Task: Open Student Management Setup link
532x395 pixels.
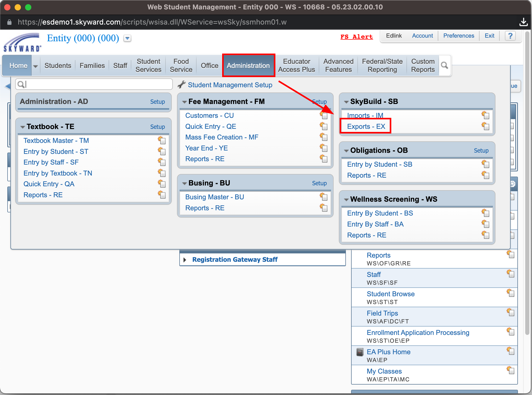Action: [x=230, y=85]
